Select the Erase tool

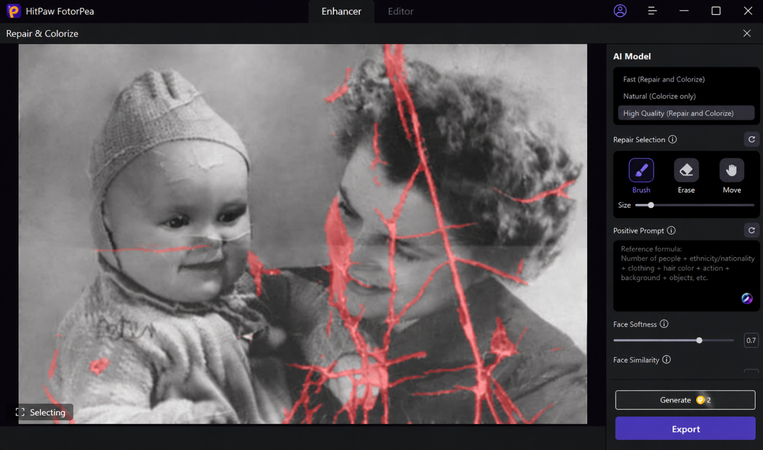686,171
